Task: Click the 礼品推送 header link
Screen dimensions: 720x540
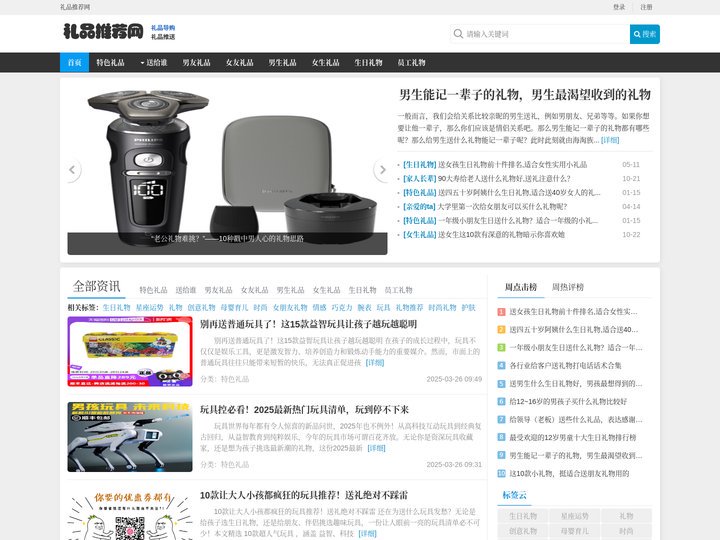Action: 163,37
